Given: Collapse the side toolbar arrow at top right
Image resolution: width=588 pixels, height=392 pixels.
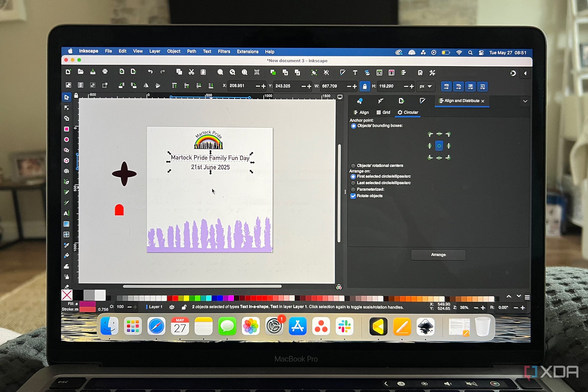Looking at the screenshot, I should [x=525, y=73].
